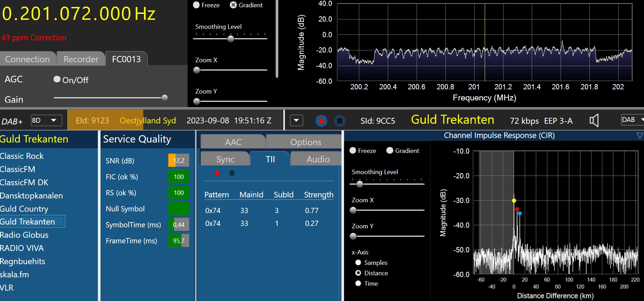Click the blue marker on CIR plot
Viewport: 644px width, 301px height.
tap(520, 213)
